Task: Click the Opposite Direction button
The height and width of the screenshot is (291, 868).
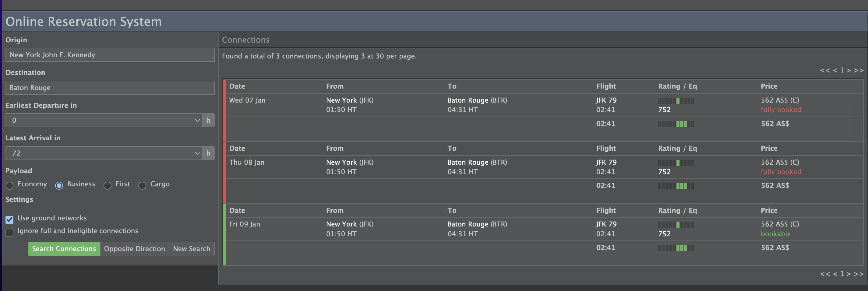Action: 134,249
